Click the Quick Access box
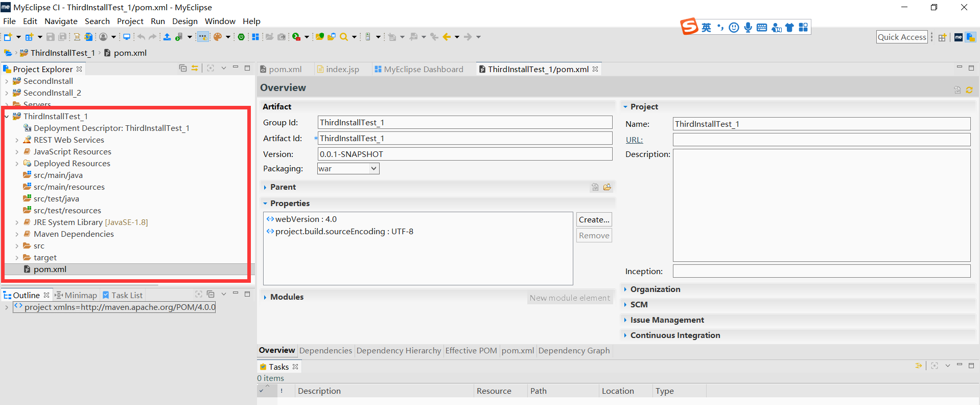 tap(902, 37)
